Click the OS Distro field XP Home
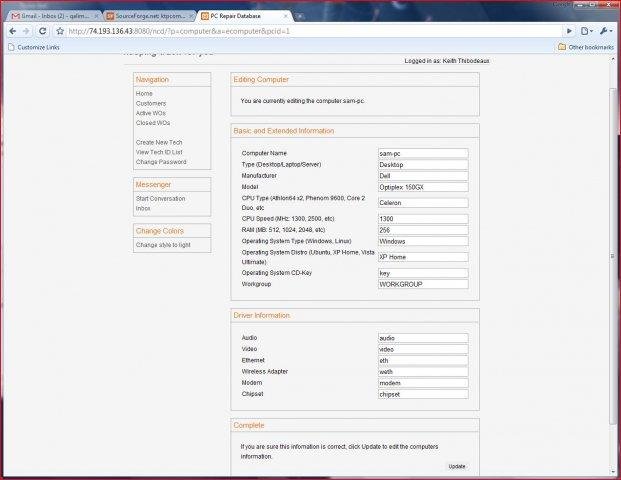Viewport: 621px width, 480px height. click(x=423, y=257)
